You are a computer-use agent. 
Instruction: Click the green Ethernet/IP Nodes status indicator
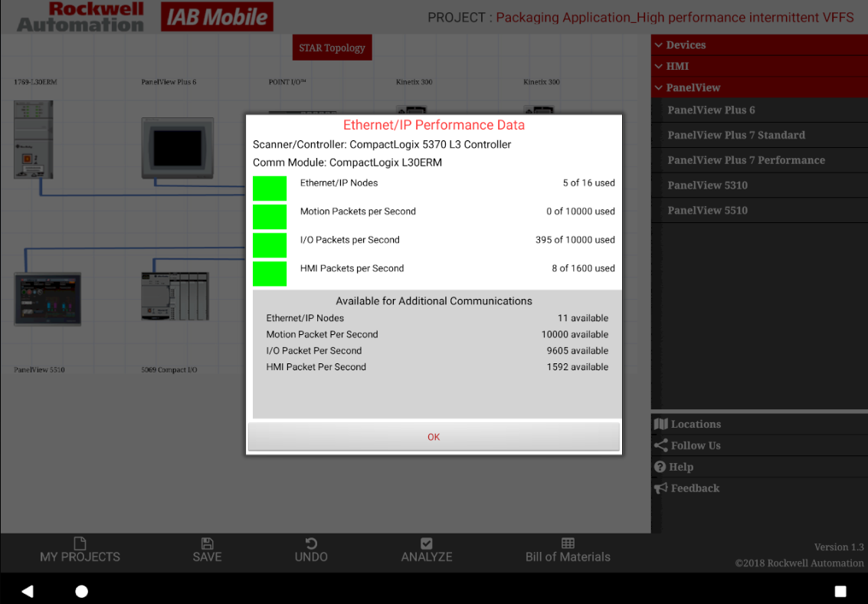pyautogui.click(x=270, y=189)
